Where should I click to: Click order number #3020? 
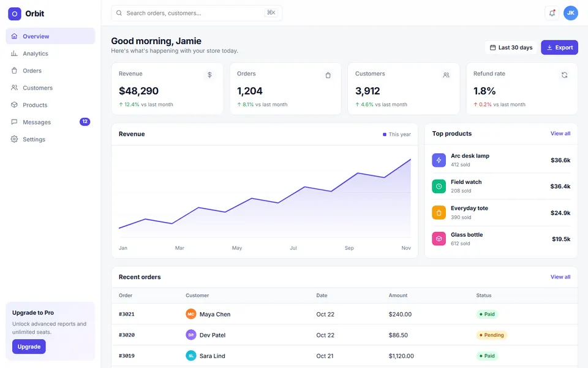tap(127, 335)
